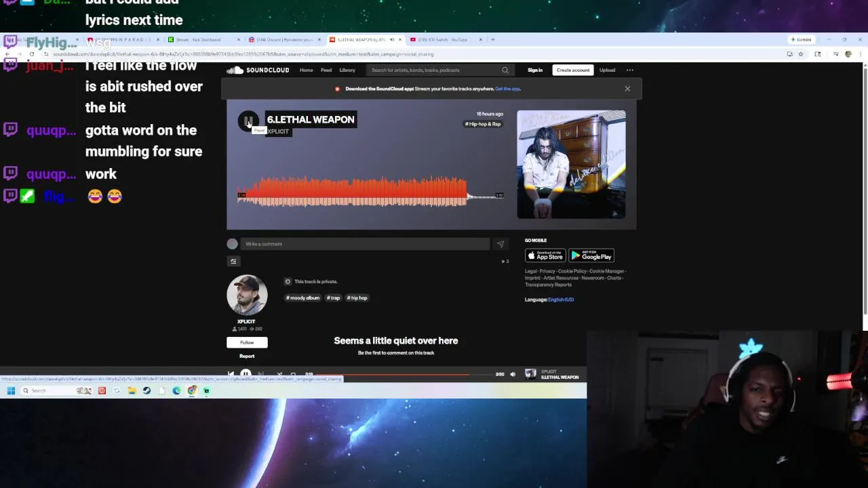Click the Get the app link
Image resolution: width=868 pixels, height=488 pixels.
coord(507,89)
